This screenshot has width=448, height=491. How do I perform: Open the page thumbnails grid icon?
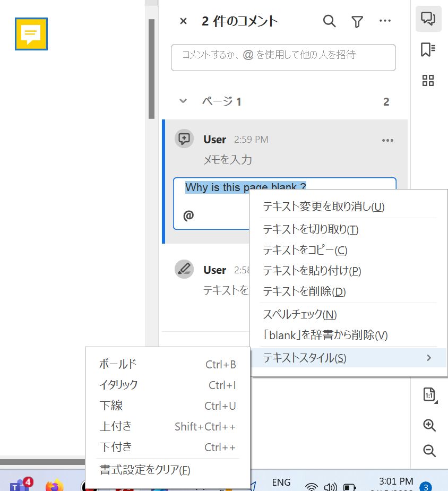click(428, 81)
